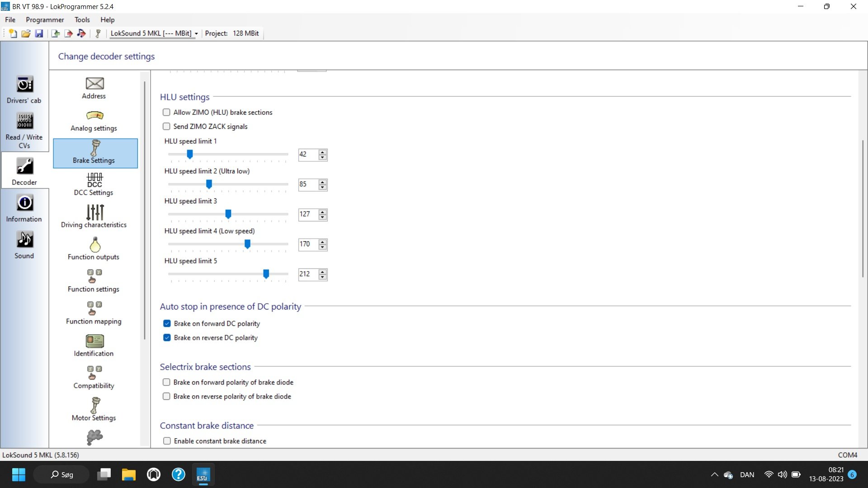The image size is (868, 488).
Task: Open a project file from the toolbar
Action: click(26, 33)
